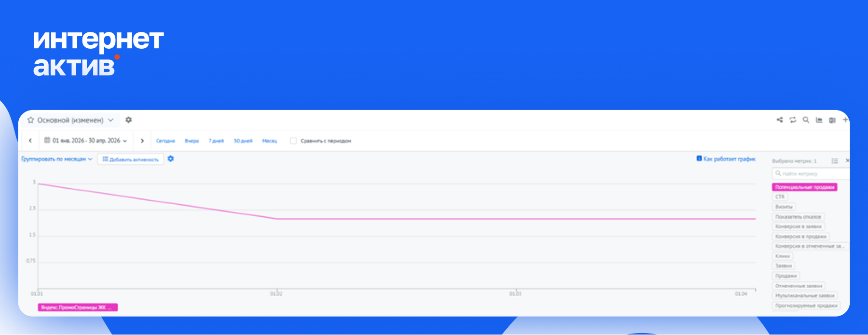Toggle the CTR metric
This screenshot has width=868, height=335.
pyautogui.click(x=780, y=197)
